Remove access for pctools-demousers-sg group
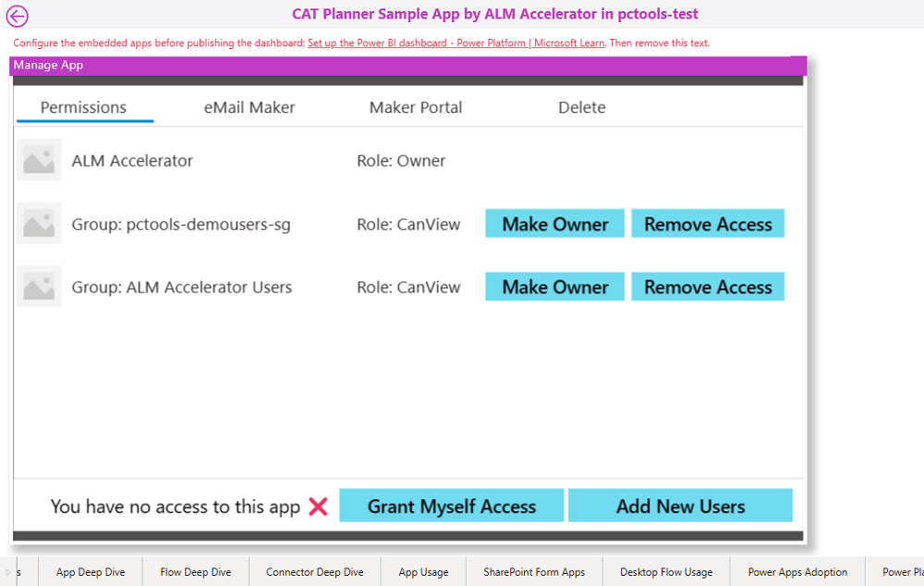The image size is (924, 586). coord(708,224)
